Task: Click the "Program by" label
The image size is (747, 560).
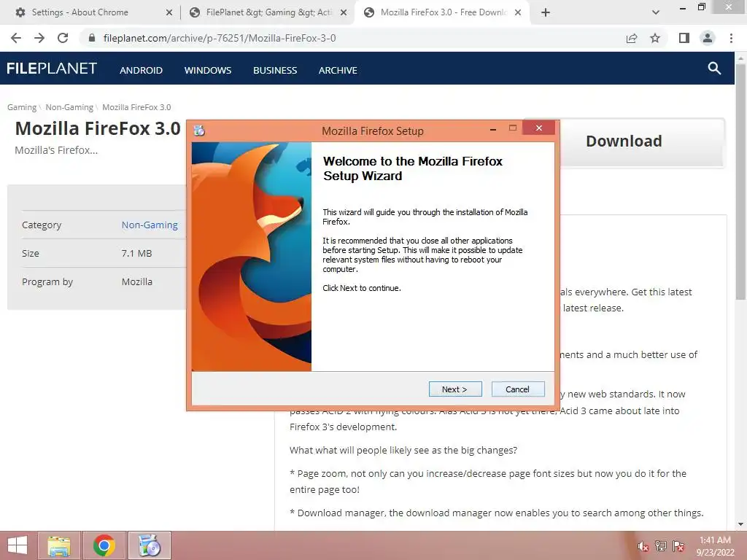Action: tap(47, 282)
